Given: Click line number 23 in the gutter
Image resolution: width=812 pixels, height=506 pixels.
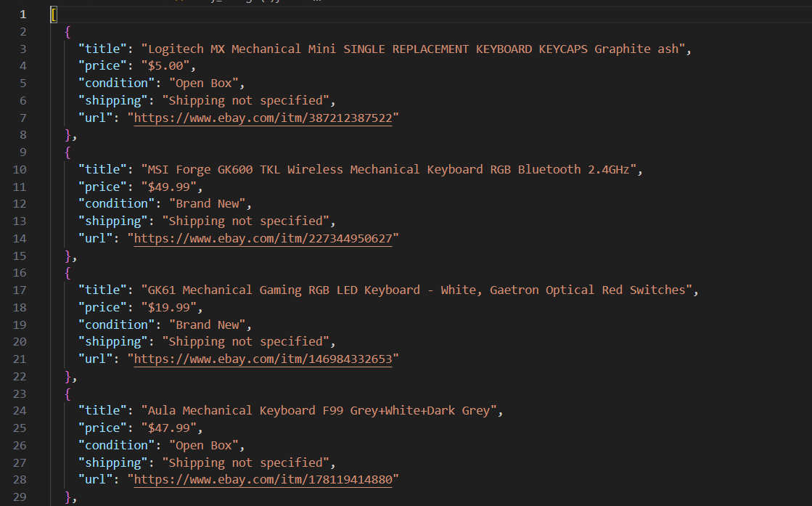Looking at the screenshot, I should [20, 393].
